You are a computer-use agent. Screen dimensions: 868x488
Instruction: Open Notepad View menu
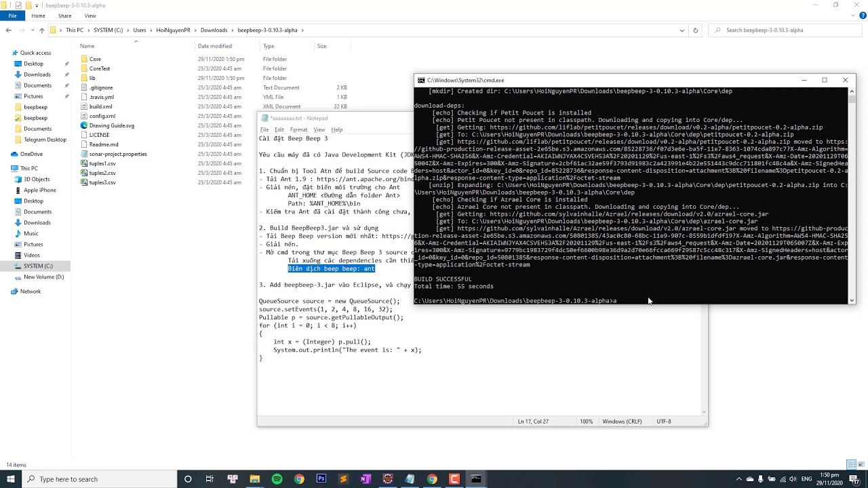pos(319,129)
